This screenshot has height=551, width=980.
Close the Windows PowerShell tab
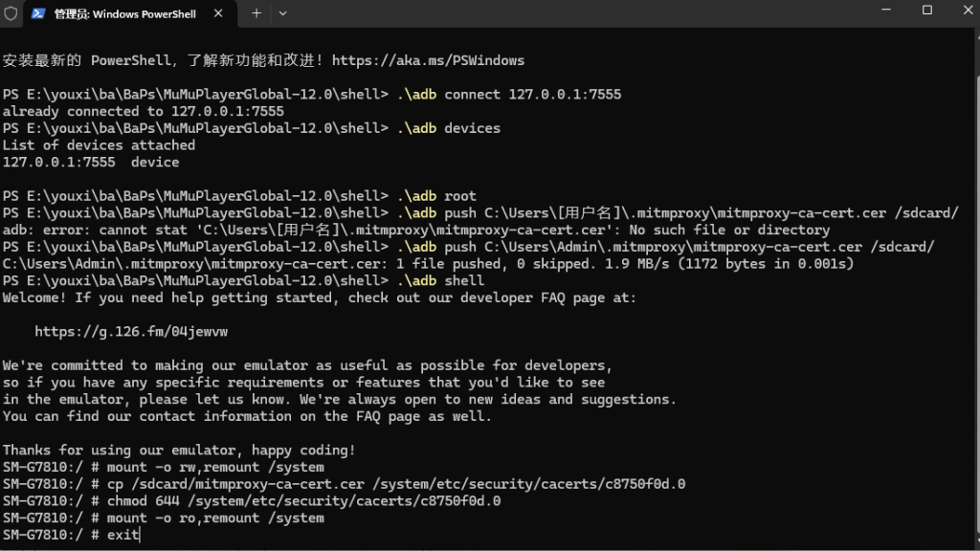point(218,13)
